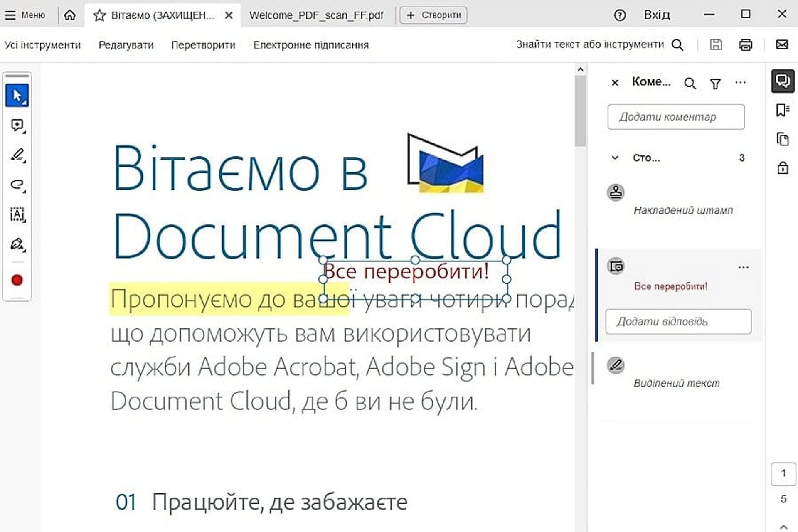Open the page thumbnails panel icon
798x532 pixels.
pyautogui.click(x=783, y=139)
